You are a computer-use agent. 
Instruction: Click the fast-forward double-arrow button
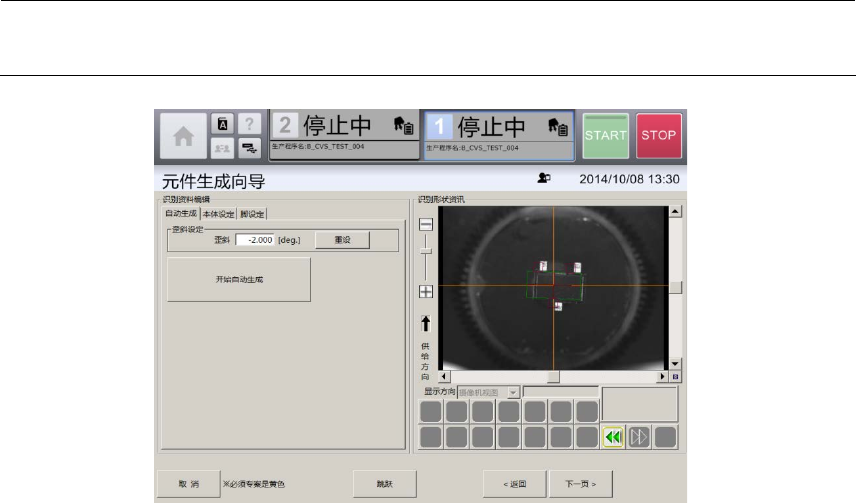pyautogui.click(x=639, y=436)
